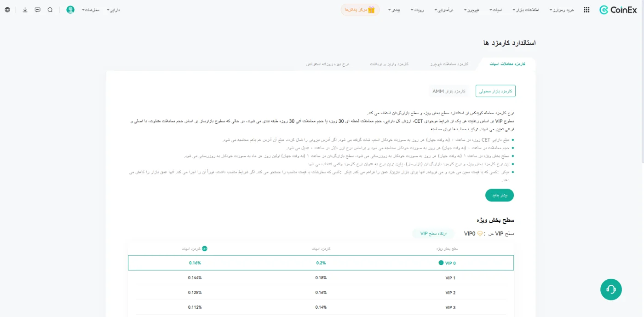Click the 0.112% CET fee cell
The width and height of the screenshot is (644, 317).
tap(195, 307)
